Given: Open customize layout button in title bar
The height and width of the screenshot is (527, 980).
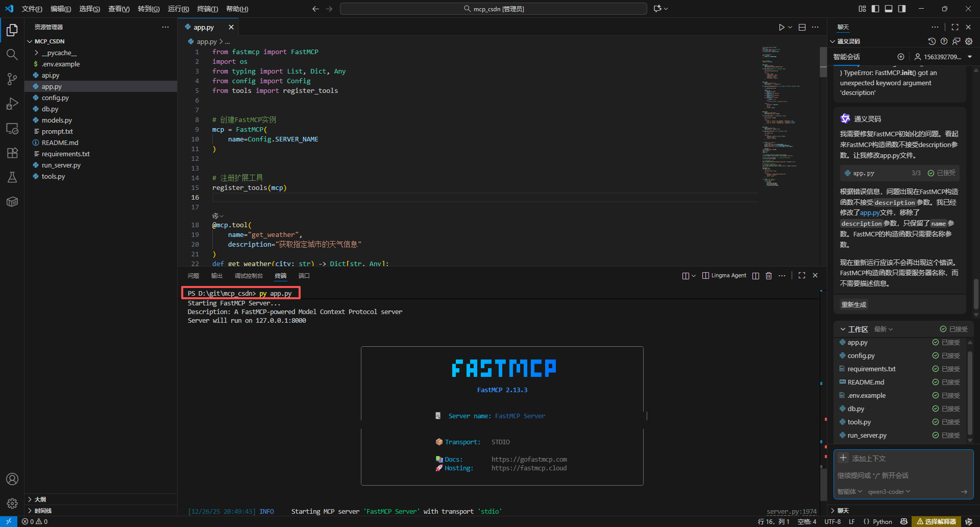Looking at the screenshot, I should pos(862,9).
